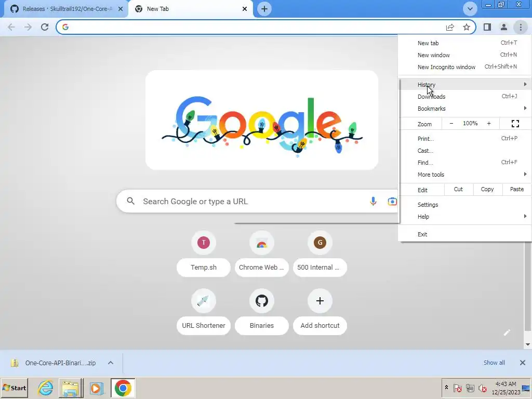The height and width of the screenshot is (399, 532).
Task: Open a new tab with the plus button
Action: point(264,9)
